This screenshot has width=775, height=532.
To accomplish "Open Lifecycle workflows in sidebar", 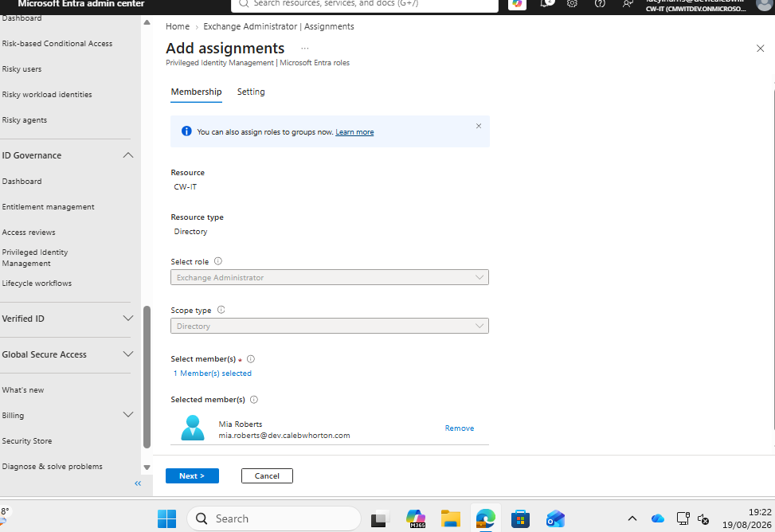I will coord(37,284).
